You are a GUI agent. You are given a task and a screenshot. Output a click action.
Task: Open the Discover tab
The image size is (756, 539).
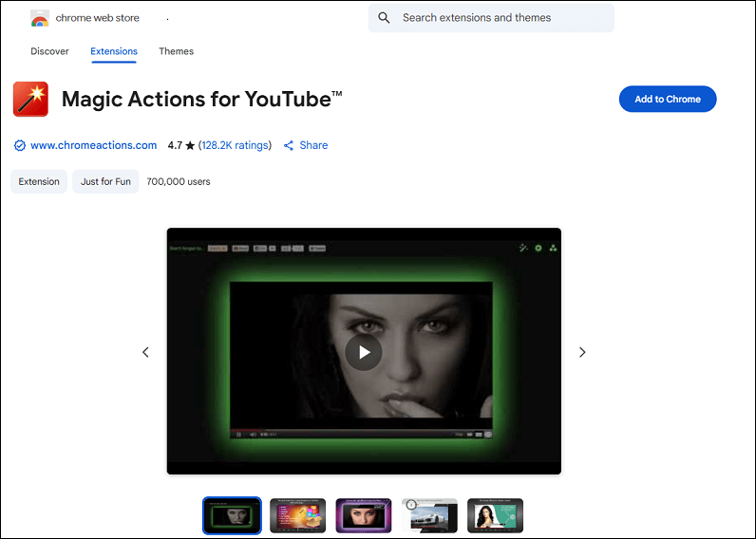point(49,51)
